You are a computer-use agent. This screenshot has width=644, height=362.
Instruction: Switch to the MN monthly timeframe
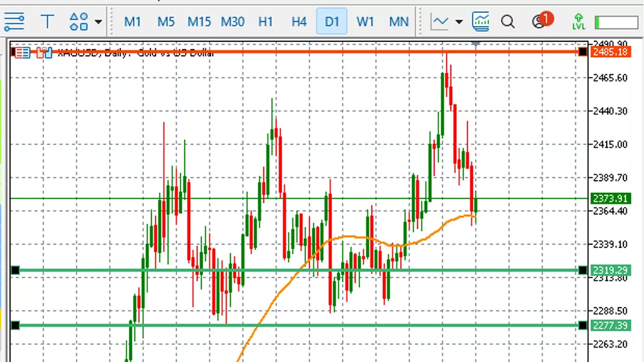(x=398, y=22)
